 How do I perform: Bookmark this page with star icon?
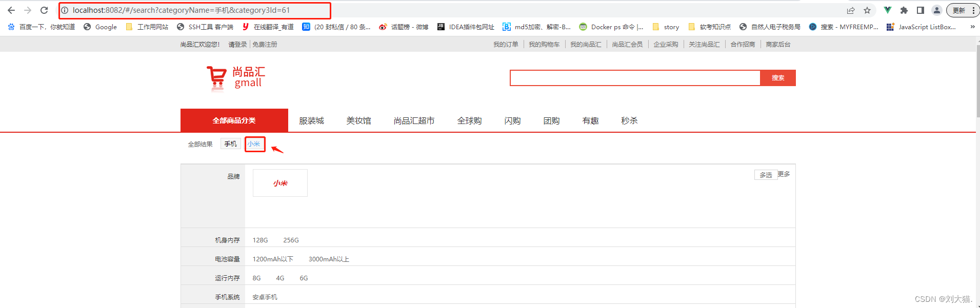(867, 10)
